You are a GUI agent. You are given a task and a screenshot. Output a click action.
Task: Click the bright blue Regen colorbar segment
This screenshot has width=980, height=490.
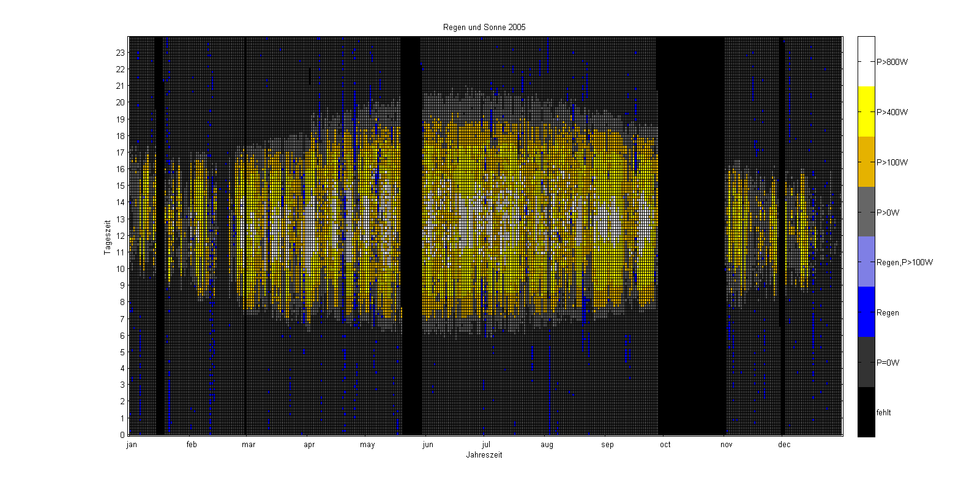coord(866,312)
